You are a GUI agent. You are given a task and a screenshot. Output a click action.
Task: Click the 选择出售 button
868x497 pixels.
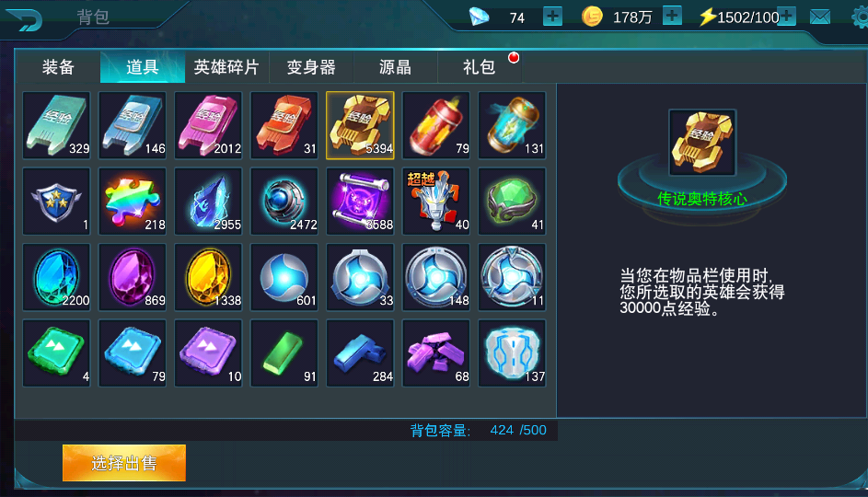124,463
